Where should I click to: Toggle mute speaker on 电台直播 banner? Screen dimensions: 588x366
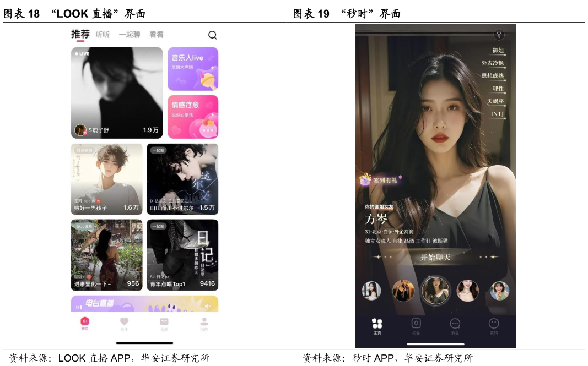pos(207,306)
